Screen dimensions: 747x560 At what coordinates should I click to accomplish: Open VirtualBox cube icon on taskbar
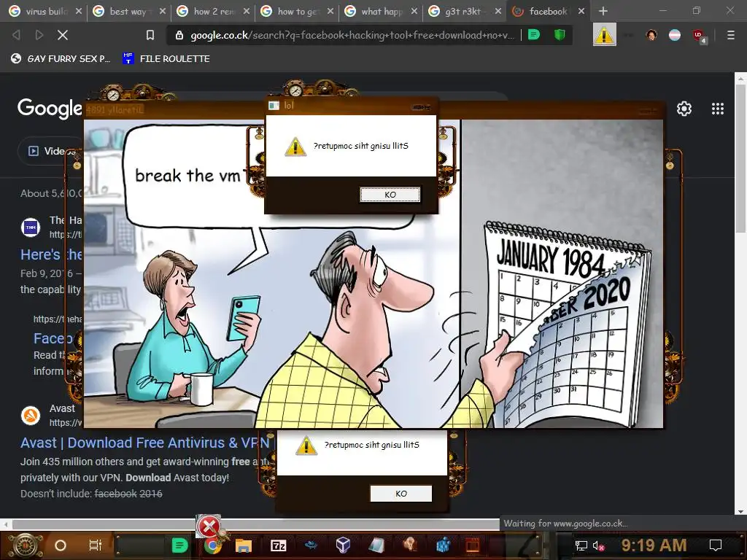pos(343,545)
